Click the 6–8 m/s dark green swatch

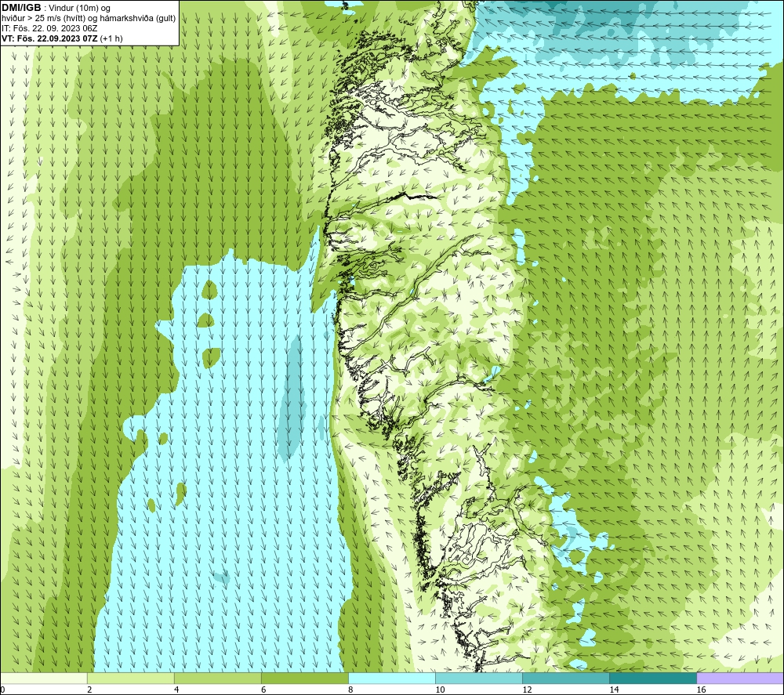pos(304,678)
